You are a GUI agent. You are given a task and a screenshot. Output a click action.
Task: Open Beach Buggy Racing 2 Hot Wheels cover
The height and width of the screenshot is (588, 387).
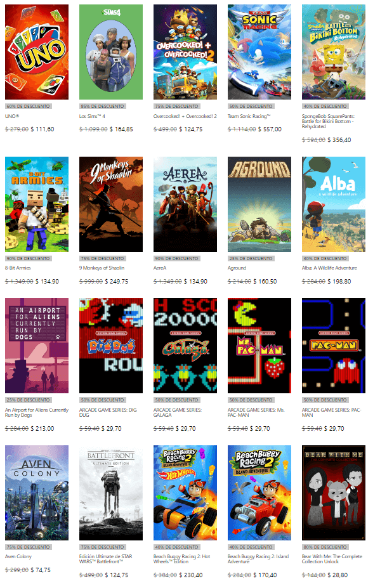click(185, 493)
